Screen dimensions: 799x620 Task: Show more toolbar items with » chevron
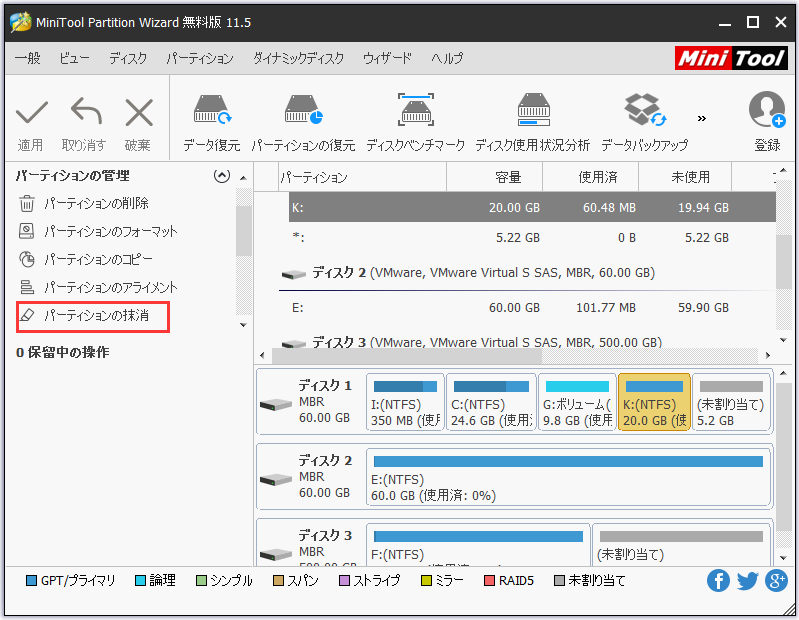click(x=702, y=119)
